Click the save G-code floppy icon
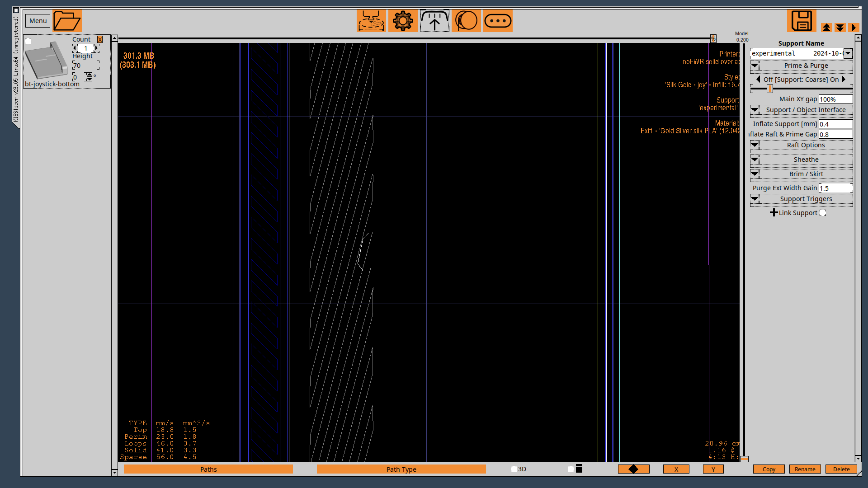 [802, 21]
